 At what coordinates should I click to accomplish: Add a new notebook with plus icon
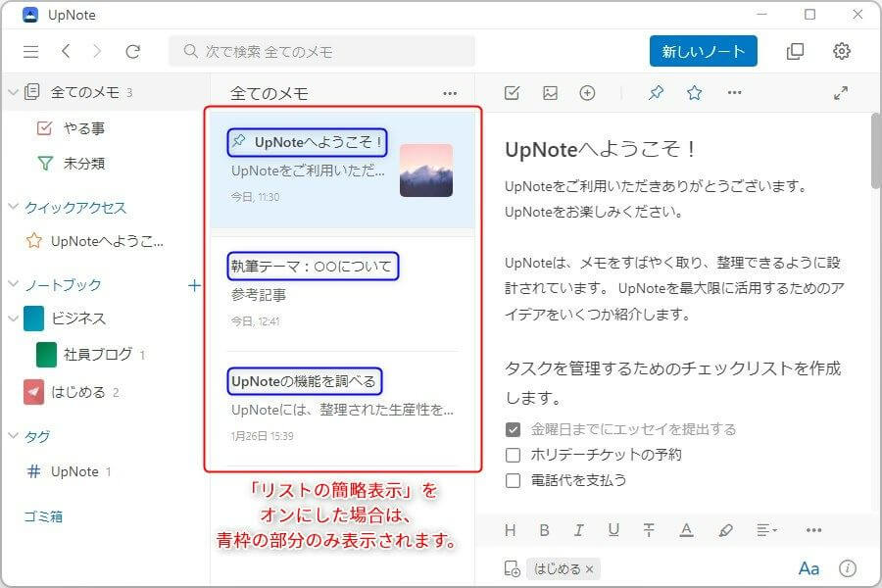tap(194, 285)
